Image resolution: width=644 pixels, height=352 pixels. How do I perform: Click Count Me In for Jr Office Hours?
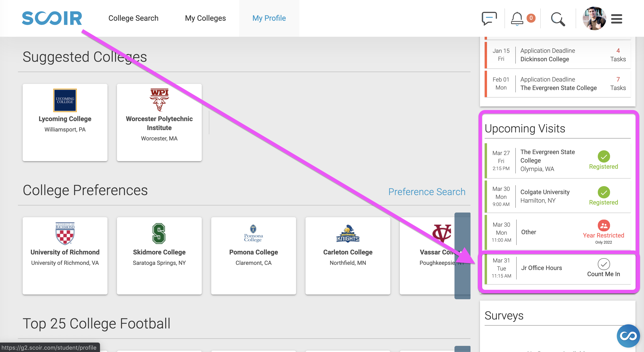click(603, 268)
